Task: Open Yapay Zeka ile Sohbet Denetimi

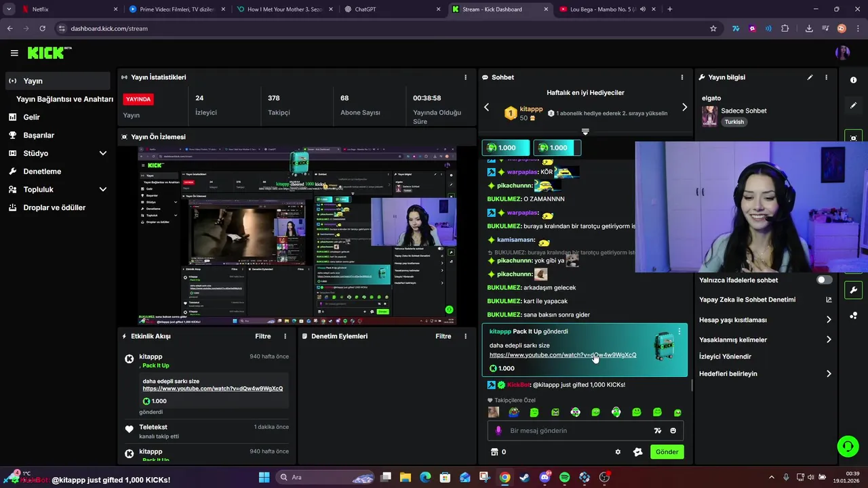Action: [766, 300]
